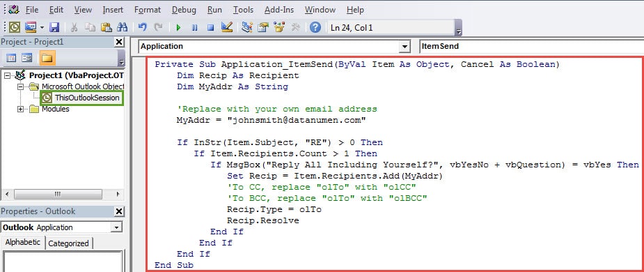The height and width of the screenshot is (272, 644).
Task: Click the Dim Recip As Recipient line
Action: [238, 76]
